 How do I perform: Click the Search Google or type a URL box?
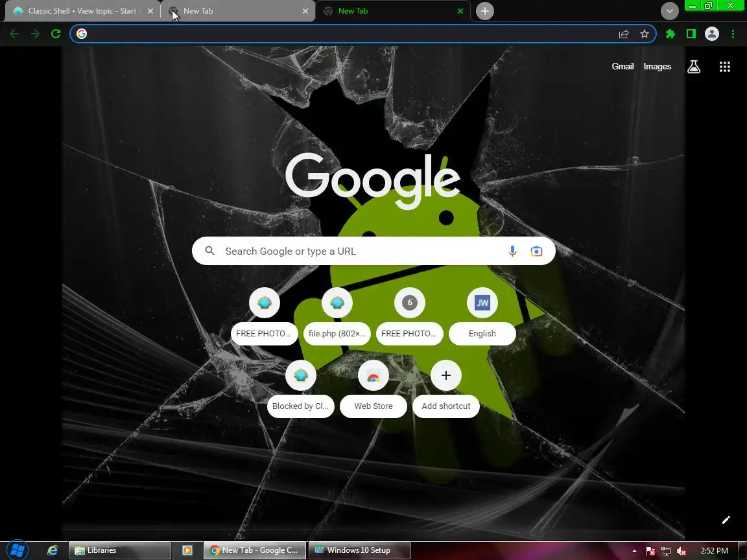(x=373, y=251)
